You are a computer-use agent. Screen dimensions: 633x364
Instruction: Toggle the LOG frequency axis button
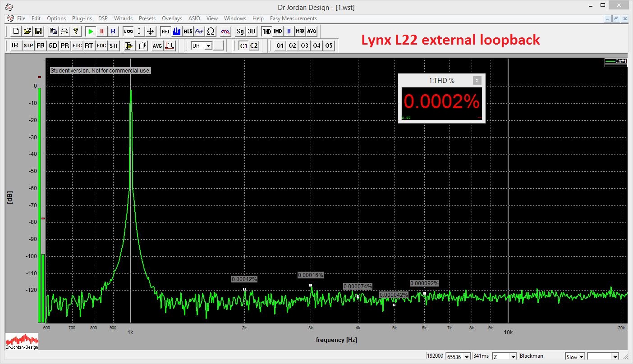coord(128,31)
